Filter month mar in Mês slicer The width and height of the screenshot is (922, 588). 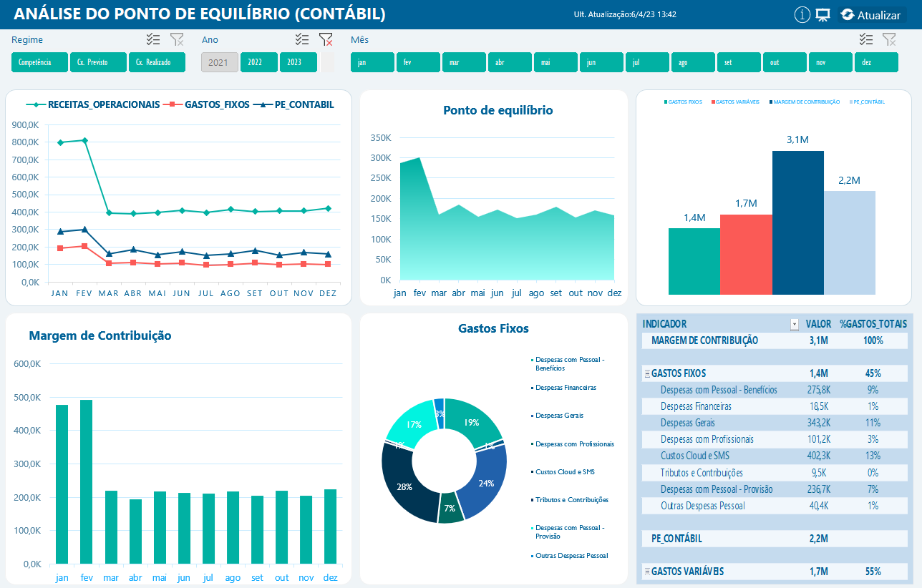[464, 62]
